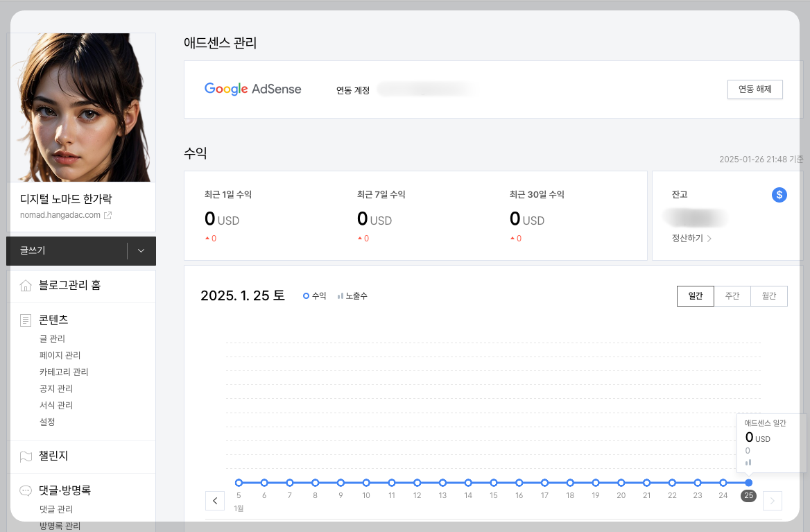
Task: Select the January 25 data point
Action: click(748, 482)
